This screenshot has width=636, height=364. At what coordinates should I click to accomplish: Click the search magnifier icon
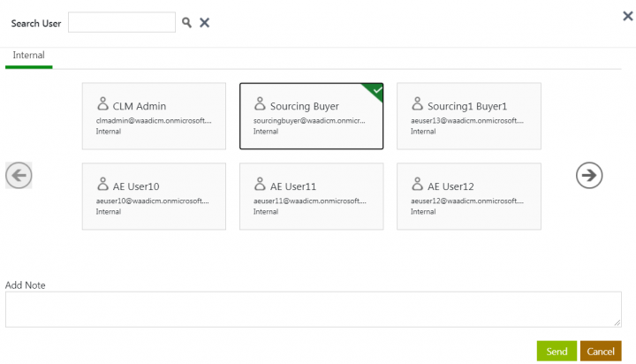click(x=187, y=23)
